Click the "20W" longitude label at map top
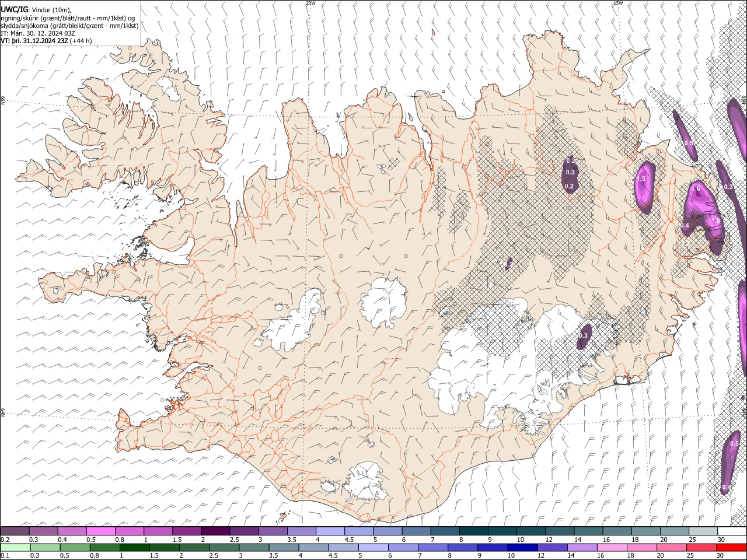747x560 pixels. [310, 3]
